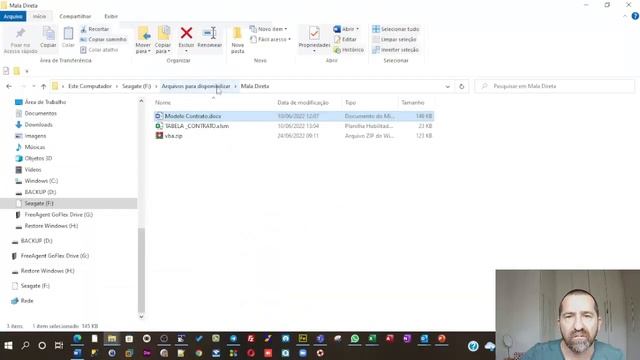
Task: Collapse the ribbon using the chevron
Action: coord(625,16)
